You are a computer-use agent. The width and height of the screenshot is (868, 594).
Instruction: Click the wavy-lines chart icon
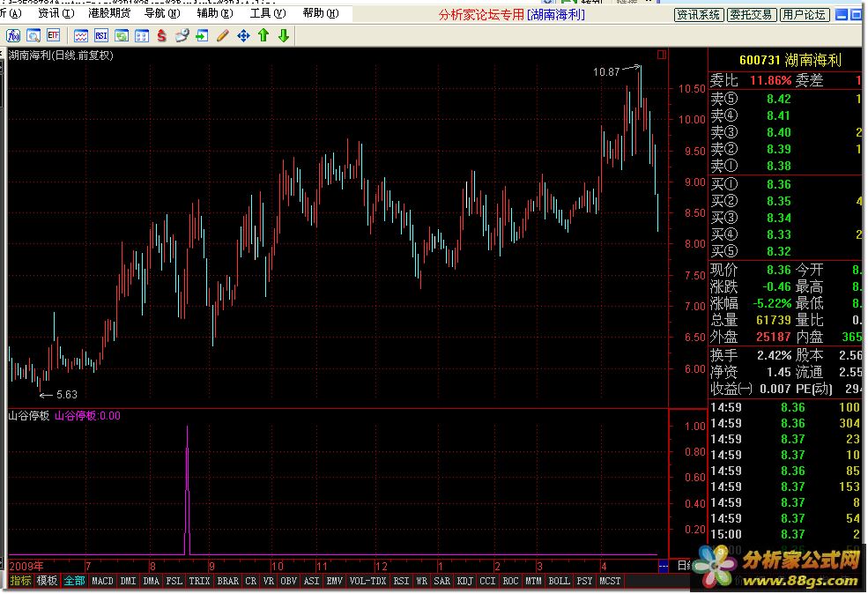pyautogui.click(x=81, y=36)
